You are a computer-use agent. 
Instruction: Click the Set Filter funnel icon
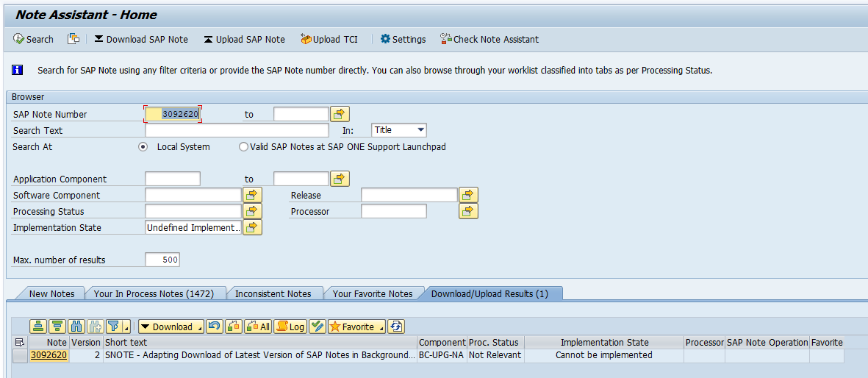click(x=112, y=327)
